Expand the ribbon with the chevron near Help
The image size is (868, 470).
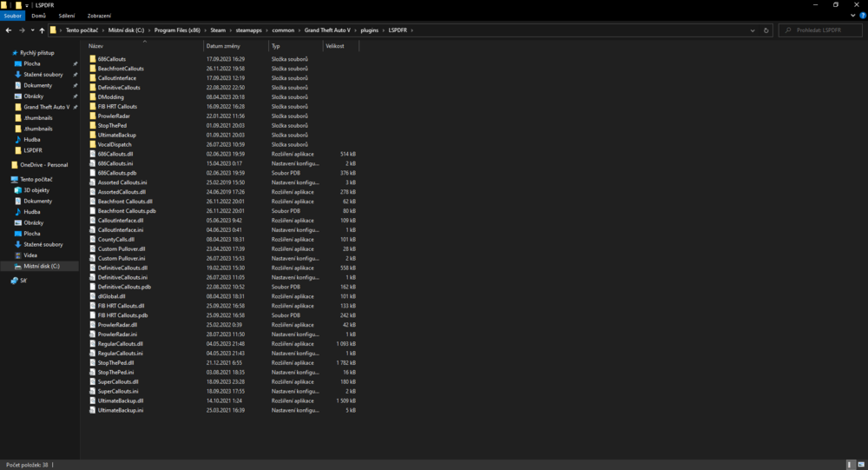(x=853, y=16)
